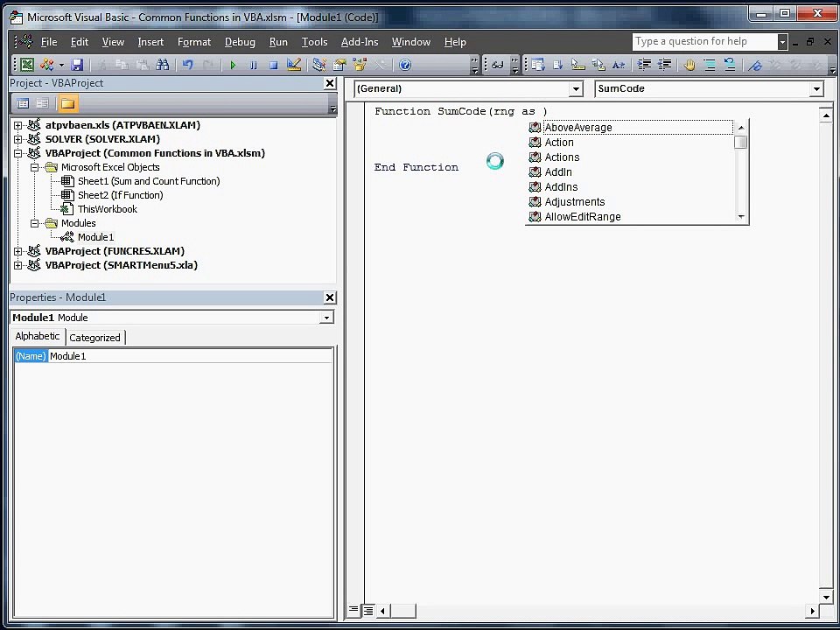Select Module1 in project tree
The image size is (840, 630).
[95, 237]
